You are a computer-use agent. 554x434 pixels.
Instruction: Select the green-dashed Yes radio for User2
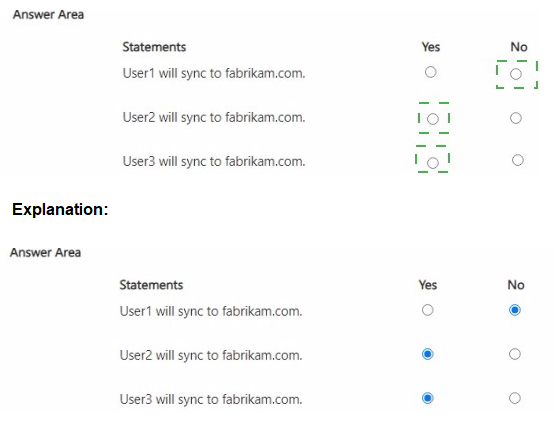(433, 119)
